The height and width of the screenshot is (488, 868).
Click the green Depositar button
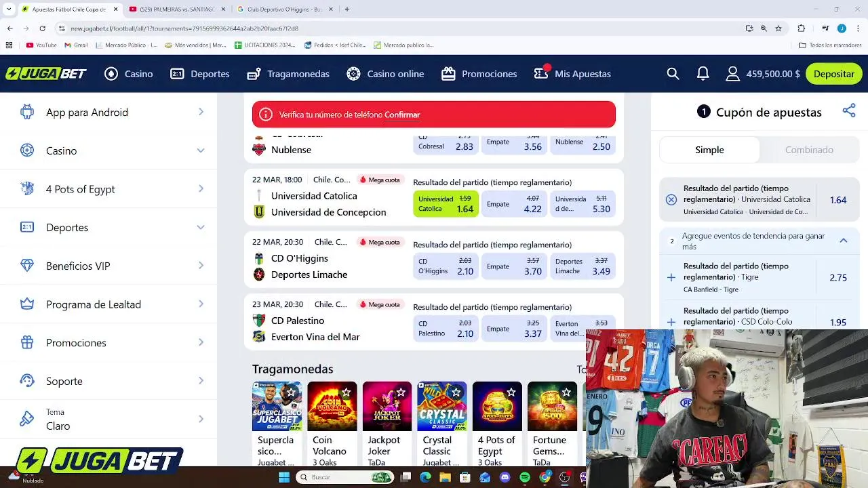(x=833, y=74)
